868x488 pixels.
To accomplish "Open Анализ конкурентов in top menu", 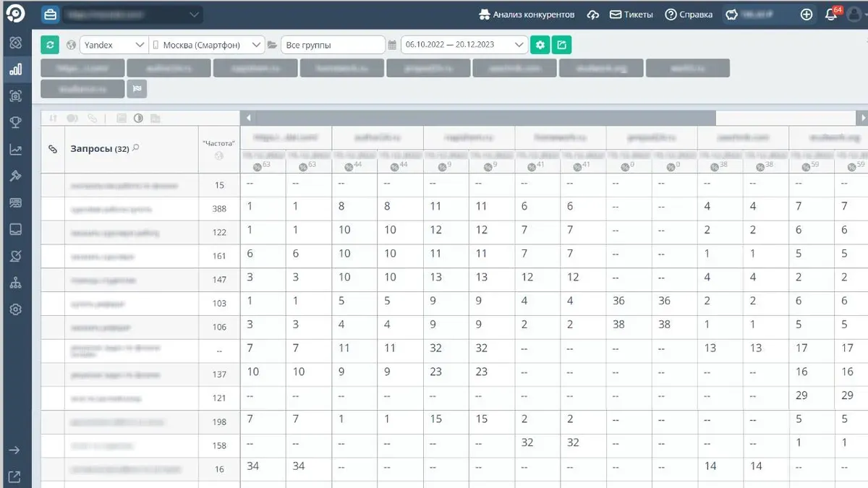I will pos(527,14).
